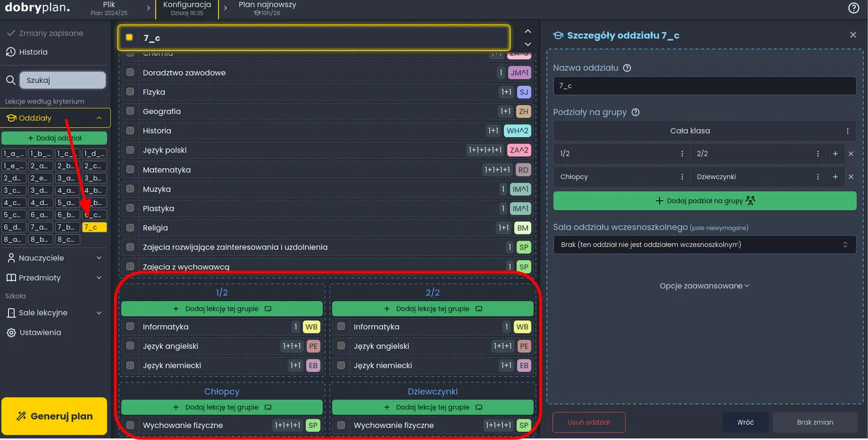Image resolution: width=868 pixels, height=440 pixels.
Task: Click the yellow 7_c class chip
Action: click(x=94, y=227)
